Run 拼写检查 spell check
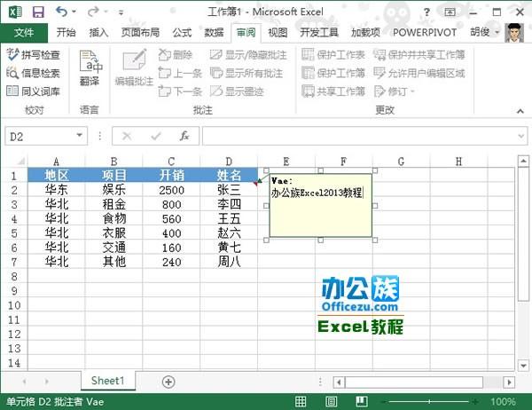Viewport: 532px width, 410px height. click(x=34, y=55)
